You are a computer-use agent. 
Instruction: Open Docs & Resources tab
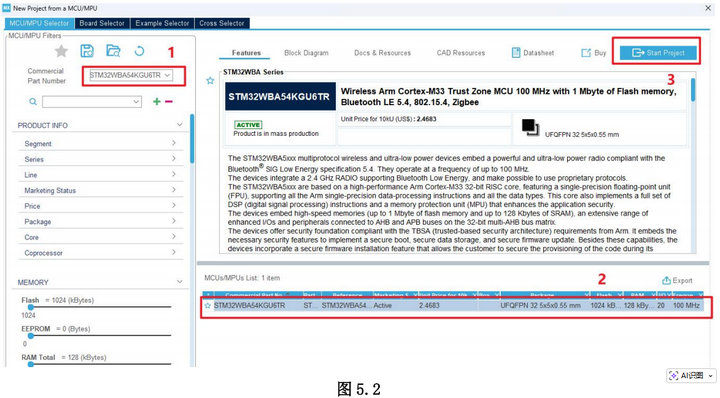382,53
